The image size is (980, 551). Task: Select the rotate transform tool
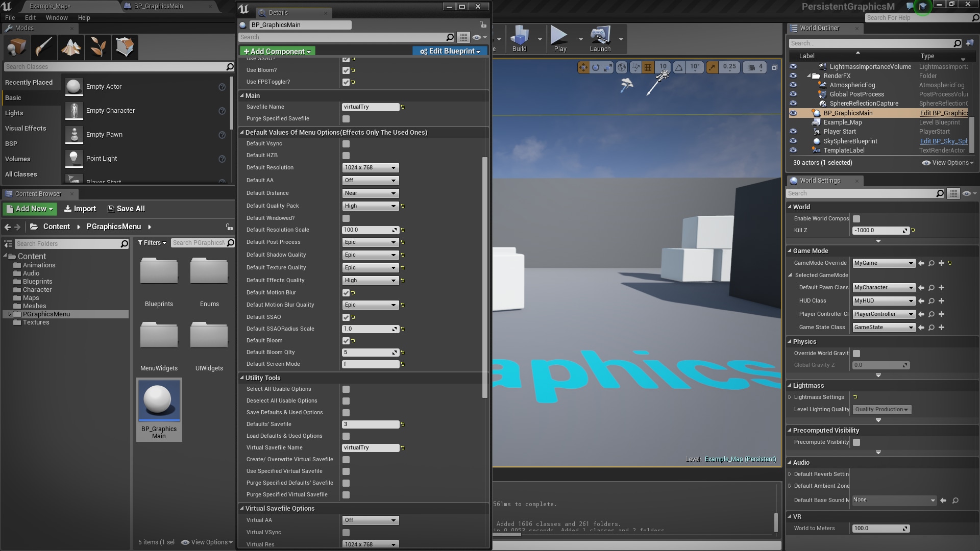(595, 67)
